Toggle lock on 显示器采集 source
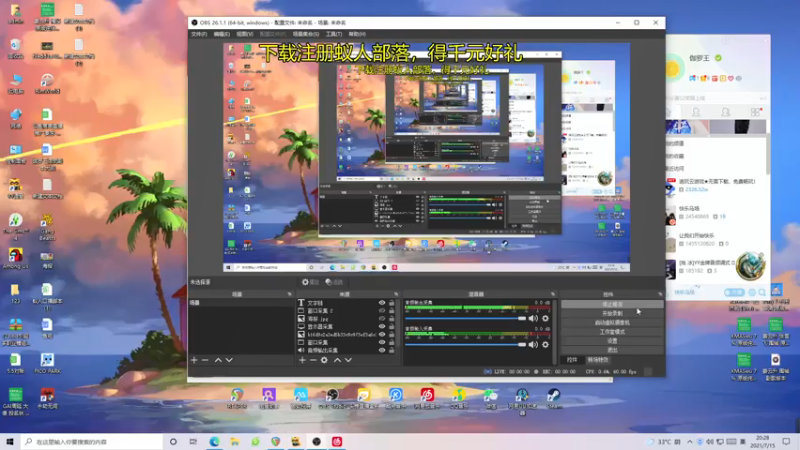This screenshot has width=800, height=450. (392, 327)
